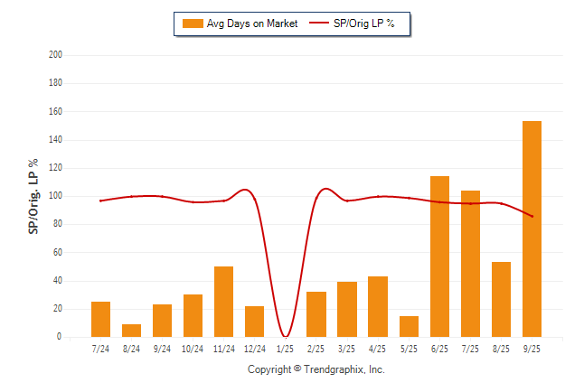This screenshot has height=392, width=584.
Task: Click the 8/24 shortest bar
Action: click(131, 331)
